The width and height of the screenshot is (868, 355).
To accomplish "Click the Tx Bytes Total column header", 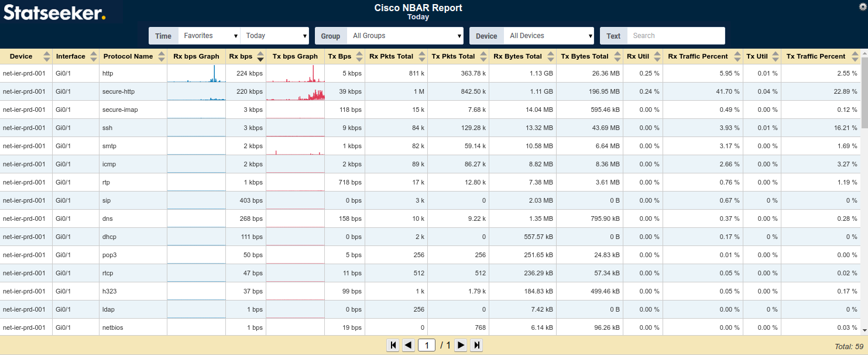I will pos(585,56).
